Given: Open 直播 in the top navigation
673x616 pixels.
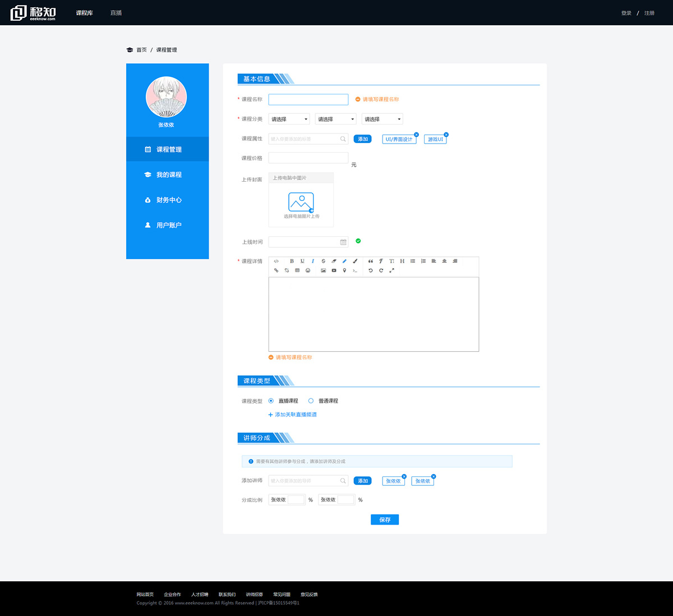Looking at the screenshot, I should point(116,13).
